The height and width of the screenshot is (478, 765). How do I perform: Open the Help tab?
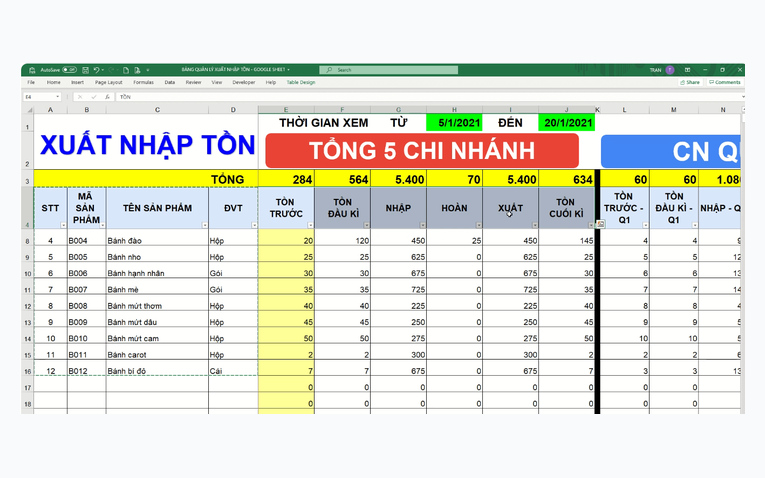[271, 82]
